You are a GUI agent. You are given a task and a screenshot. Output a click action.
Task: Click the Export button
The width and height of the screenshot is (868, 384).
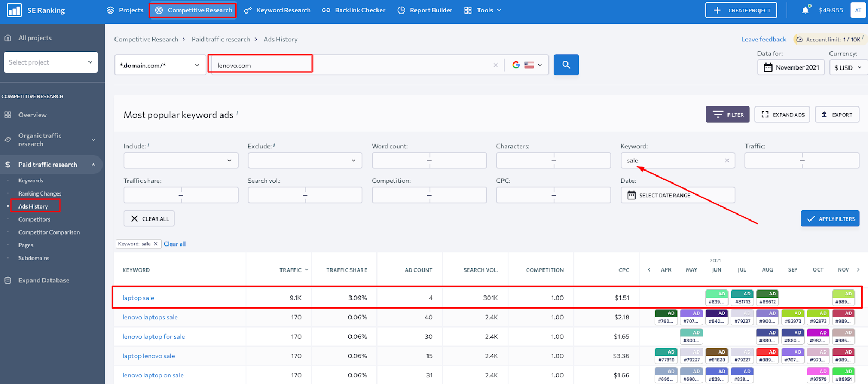[837, 115]
